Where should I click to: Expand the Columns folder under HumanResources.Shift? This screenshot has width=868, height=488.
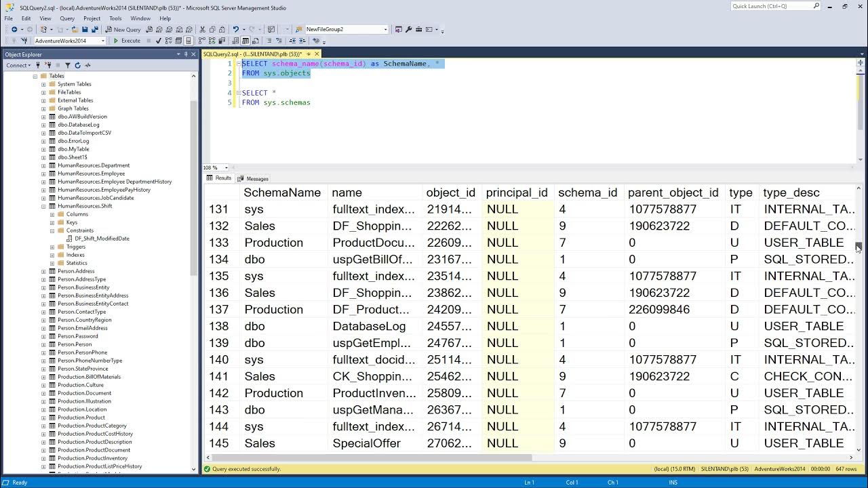pos(52,214)
